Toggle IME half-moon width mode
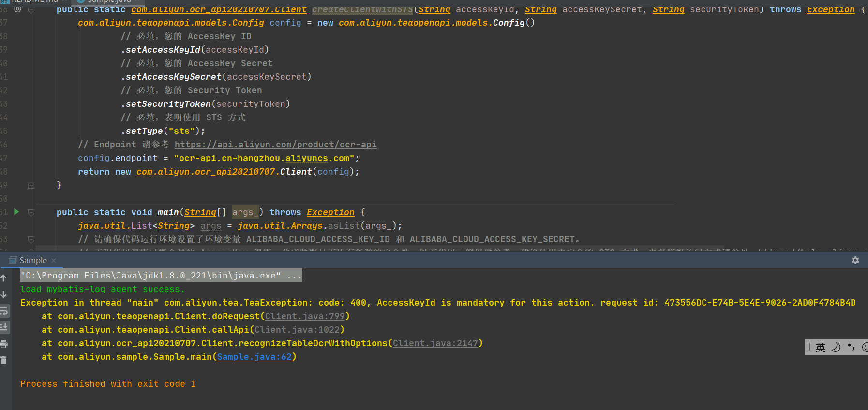 pyautogui.click(x=836, y=347)
